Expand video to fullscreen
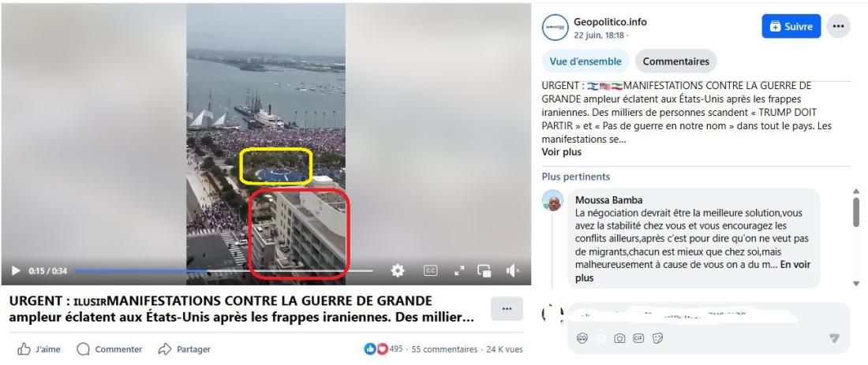868x365 pixels. [459, 270]
